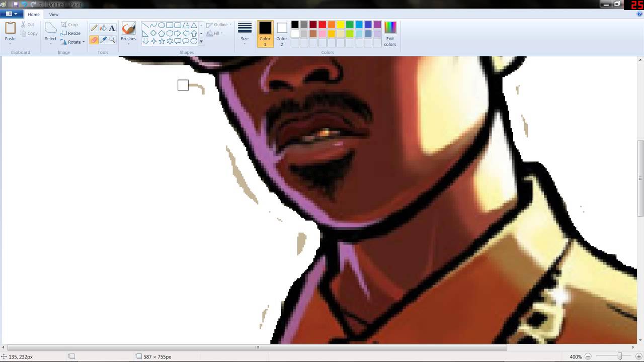Pick the purple color swatch
Viewport: 644px width, 362px height.
point(377,25)
